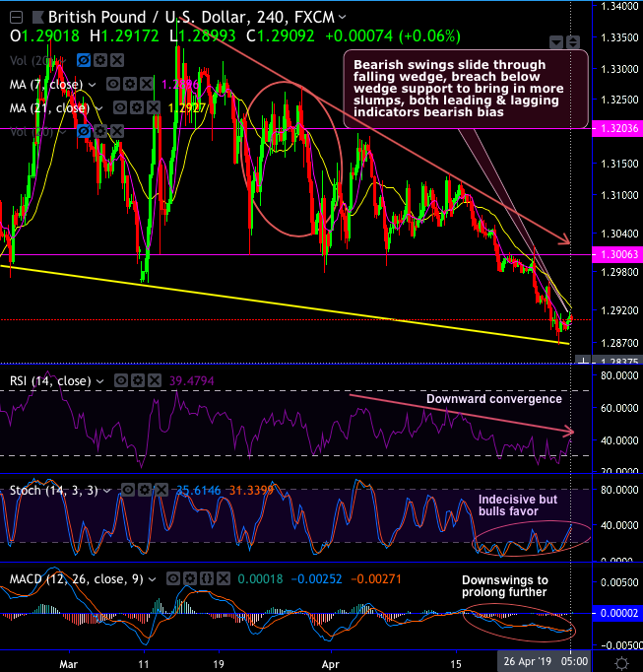643x672 pixels.
Task: Open MA (7, close) settings gear
Action: (130, 84)
